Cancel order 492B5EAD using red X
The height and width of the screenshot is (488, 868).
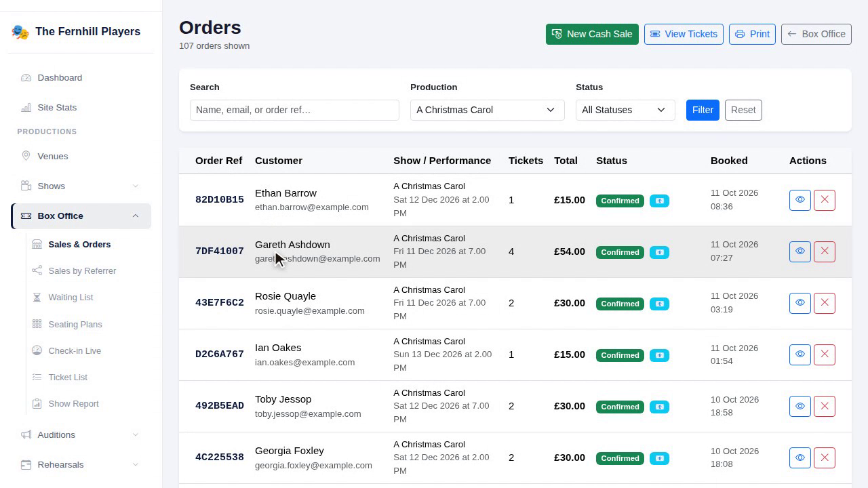(825, 406)
